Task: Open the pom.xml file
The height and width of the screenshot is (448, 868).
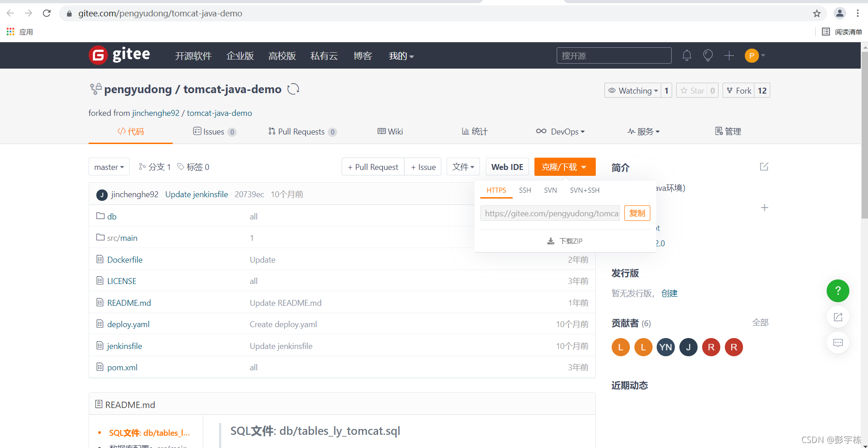Action: pyautogui.click(x=122, y=367)
